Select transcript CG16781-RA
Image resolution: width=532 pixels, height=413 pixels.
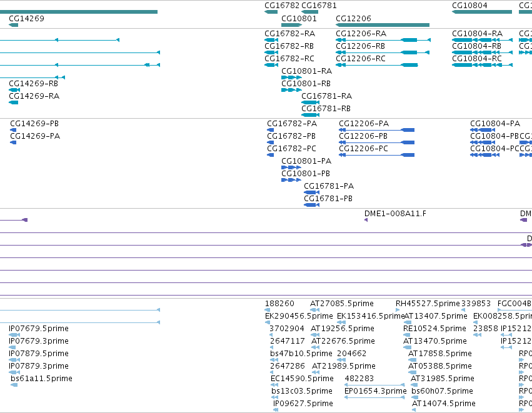pos(327,96)
